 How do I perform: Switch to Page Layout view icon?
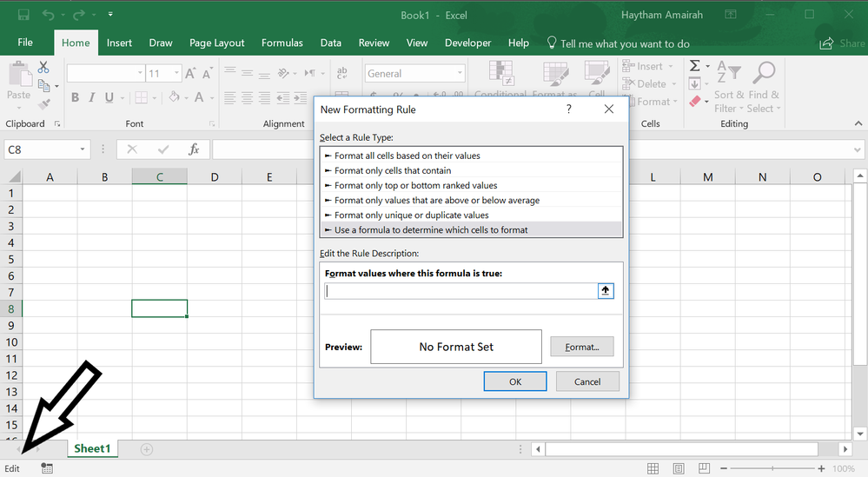[679, 468]
